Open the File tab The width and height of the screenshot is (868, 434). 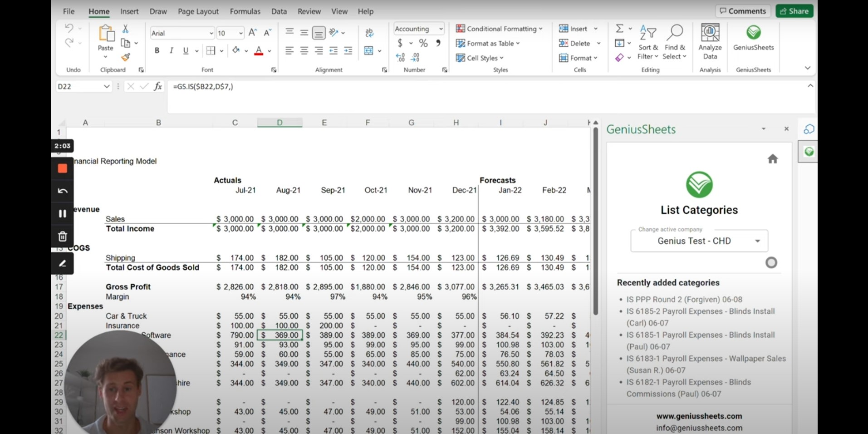click(69, 11)
